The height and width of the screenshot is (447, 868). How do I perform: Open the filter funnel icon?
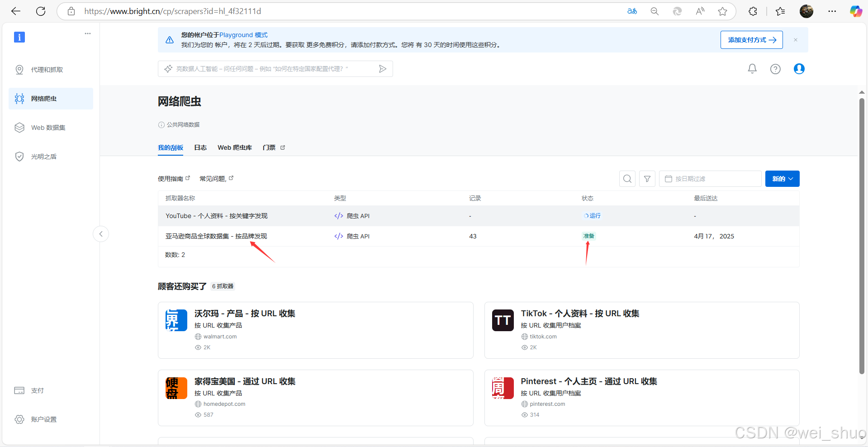(647, 179)
